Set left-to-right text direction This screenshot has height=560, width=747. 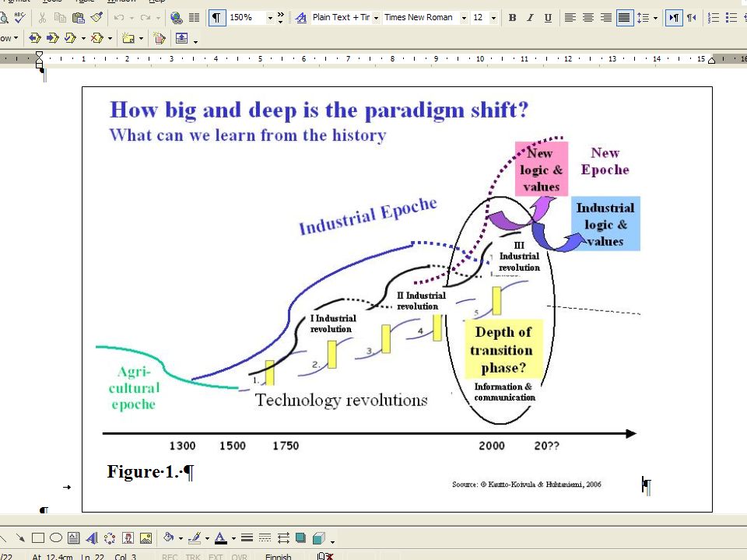pyautogui.click(x=674, y=18)
